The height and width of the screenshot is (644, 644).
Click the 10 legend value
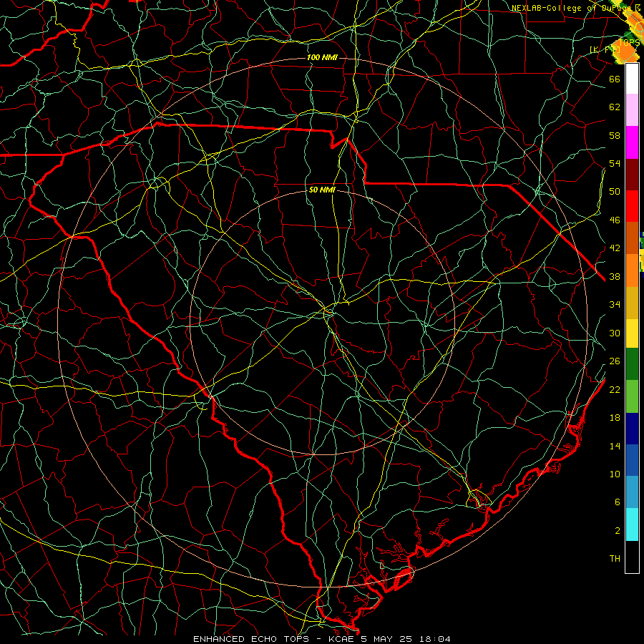point(615,474)
